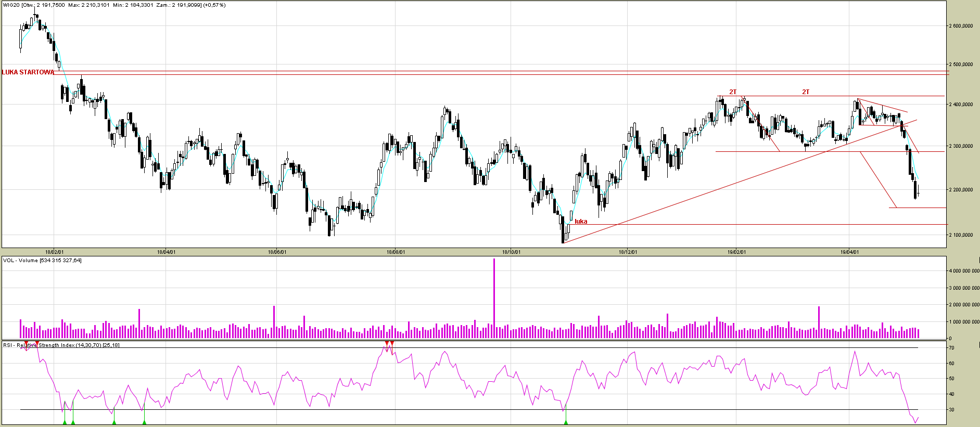Click the 70 level on RSI axis
980x427 pixels.
pyautogui.click(x=952, y=348)
